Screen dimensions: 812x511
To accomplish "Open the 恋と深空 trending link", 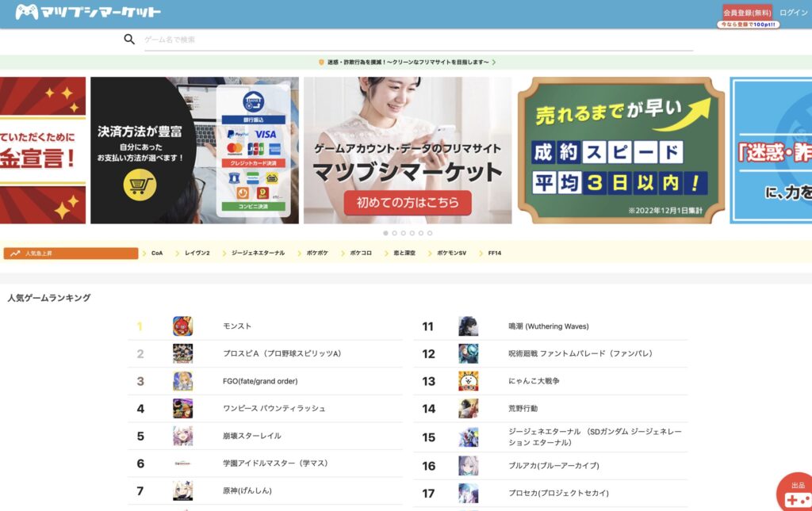I will (x=404, y=254).
